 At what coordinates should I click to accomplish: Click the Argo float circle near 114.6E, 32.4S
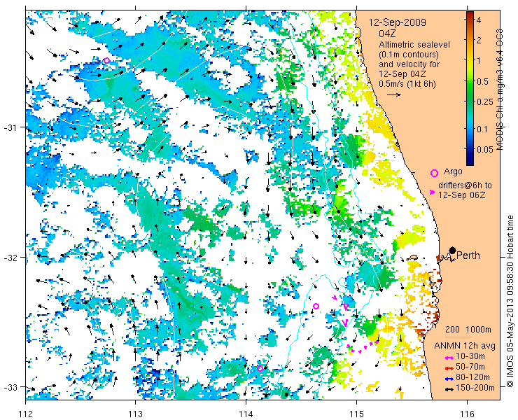pos(316,306)
